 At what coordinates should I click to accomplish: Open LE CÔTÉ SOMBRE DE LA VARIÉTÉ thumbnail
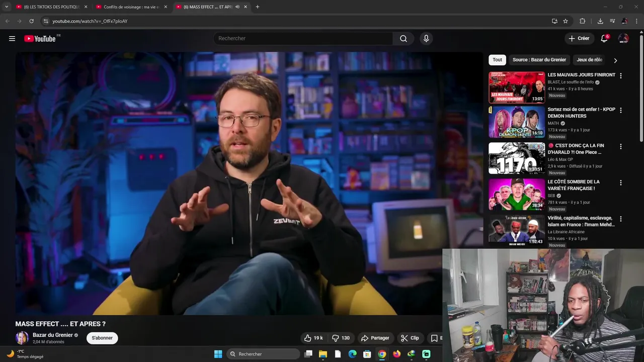pyautogui.click(x=517, y=194)
